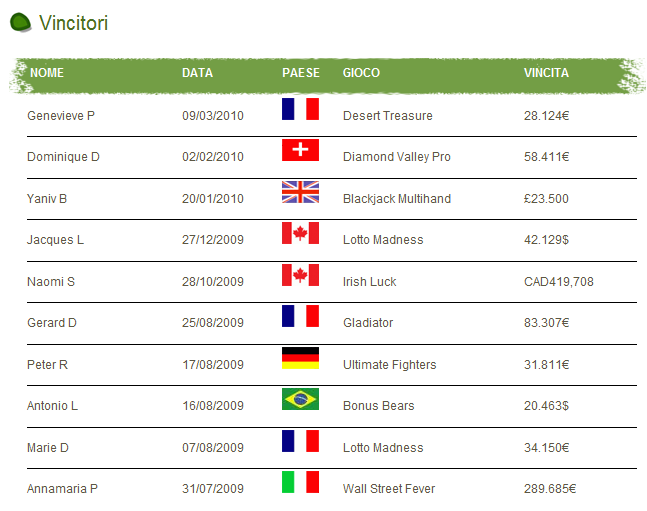Click the Brazilian flag for Antonio L
This screenshot has height=511, width=647.
300,399
